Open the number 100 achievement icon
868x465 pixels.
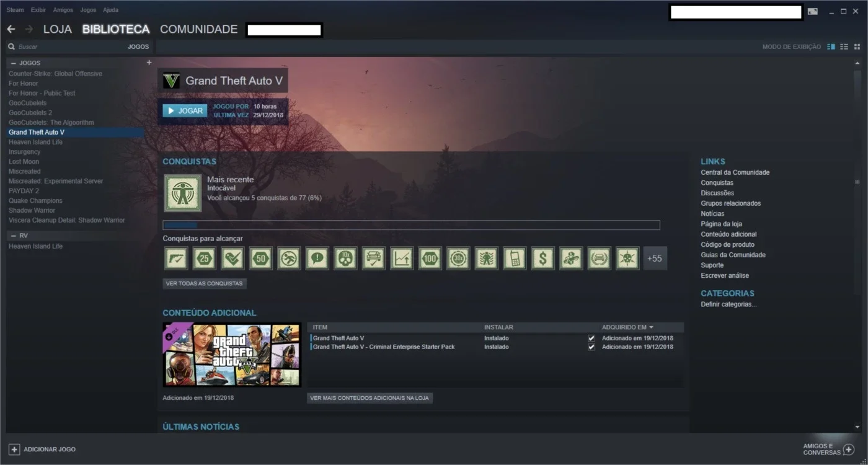pos(430,259)
